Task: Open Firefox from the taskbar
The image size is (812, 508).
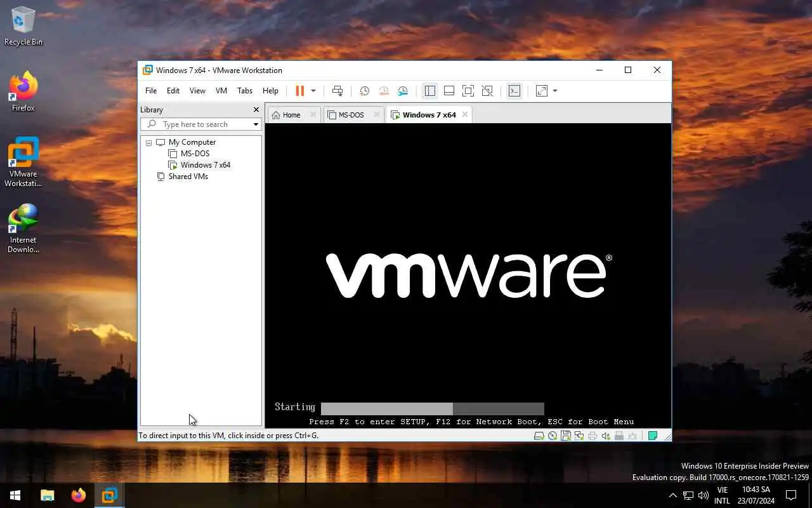Action: tap(79, 495)
